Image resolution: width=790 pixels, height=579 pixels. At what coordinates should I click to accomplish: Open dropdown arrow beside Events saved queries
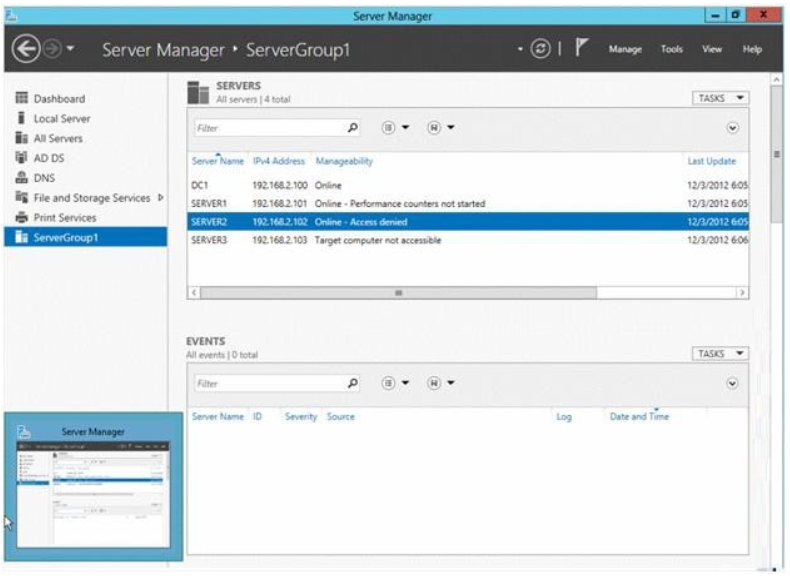451,383
